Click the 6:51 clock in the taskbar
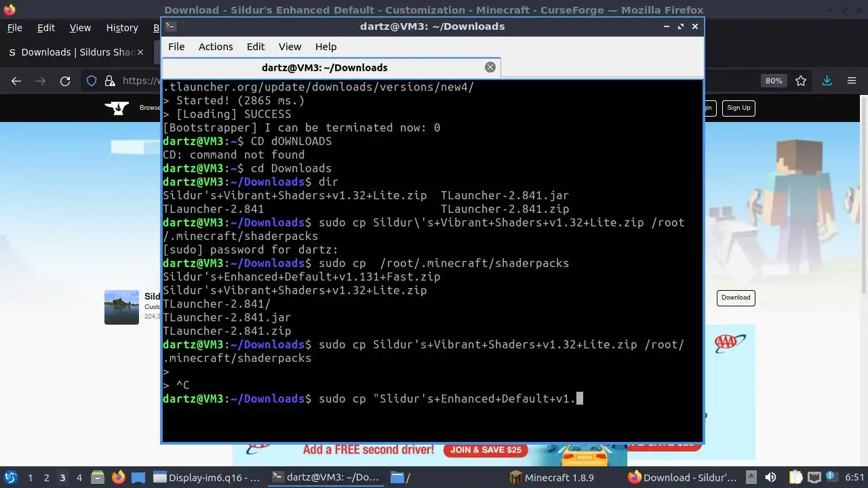Viewport: 868px width, 488px height. click(x=854, y=478)
